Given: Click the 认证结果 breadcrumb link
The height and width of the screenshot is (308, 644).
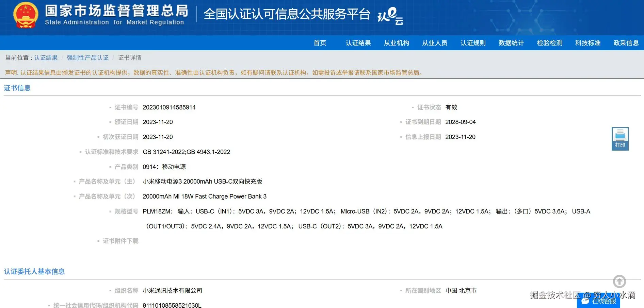Looking at the screenshot, I should point(46,58).
